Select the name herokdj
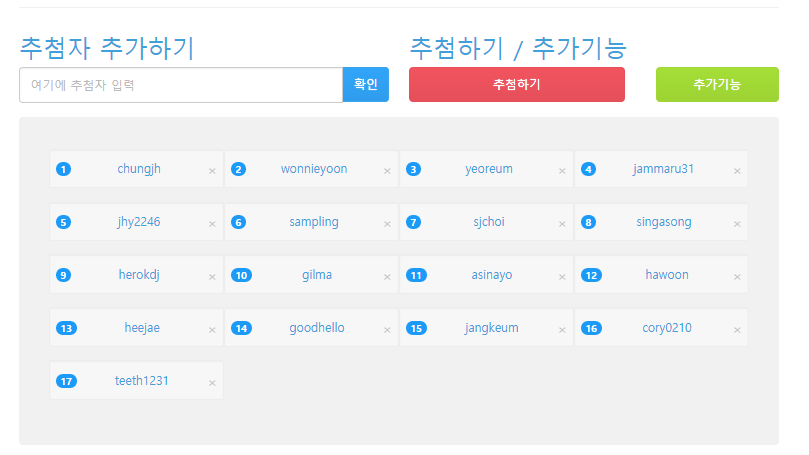 point(139,275)
